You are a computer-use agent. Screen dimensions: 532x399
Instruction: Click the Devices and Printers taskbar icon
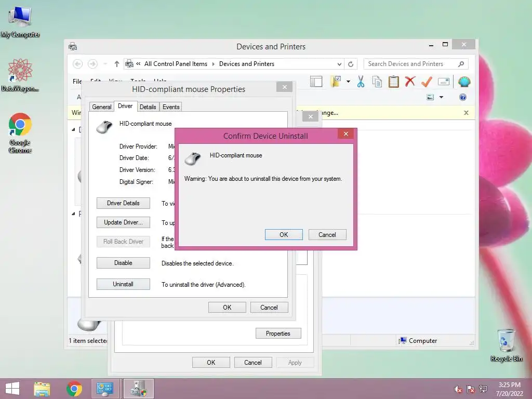coord(138,389)
